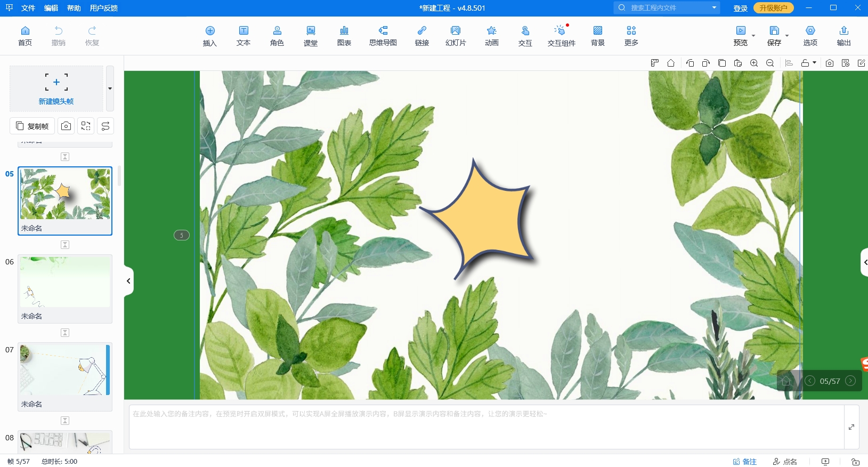Click the 撤销 undo icon

[59, 36]
